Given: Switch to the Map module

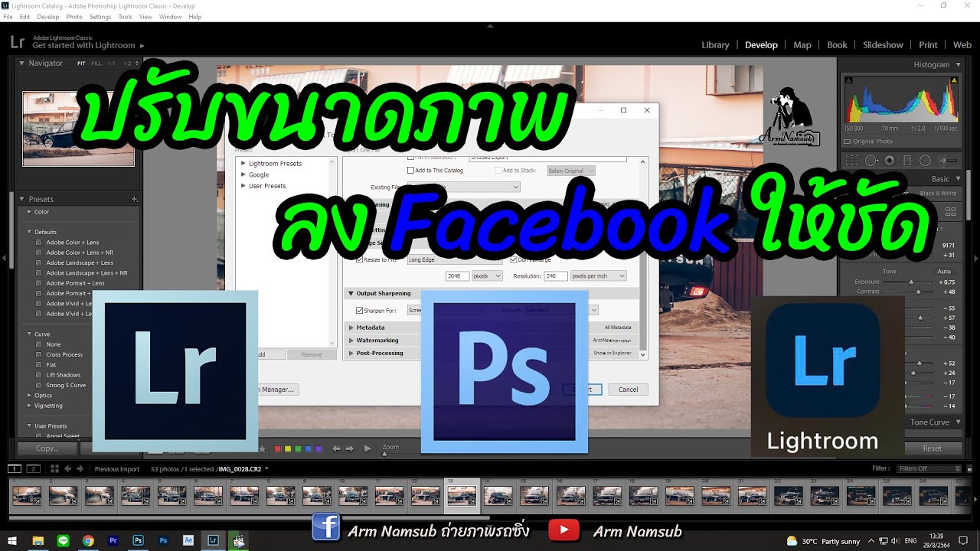Looking at the screenshot, I should click(x=802, y=45).
